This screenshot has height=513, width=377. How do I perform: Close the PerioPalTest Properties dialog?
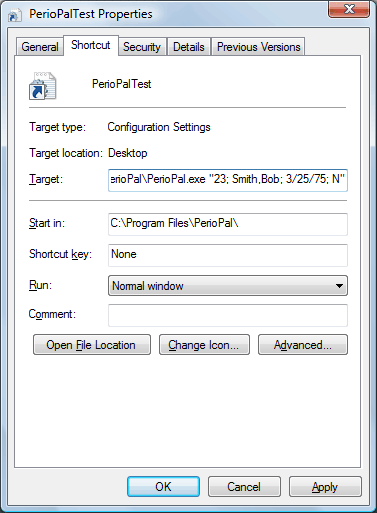pos(349,9)
